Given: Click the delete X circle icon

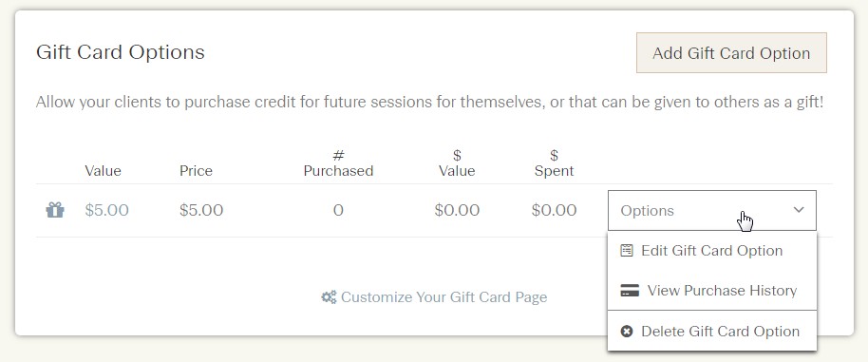Looking at the screenshot, I should 627,332.
